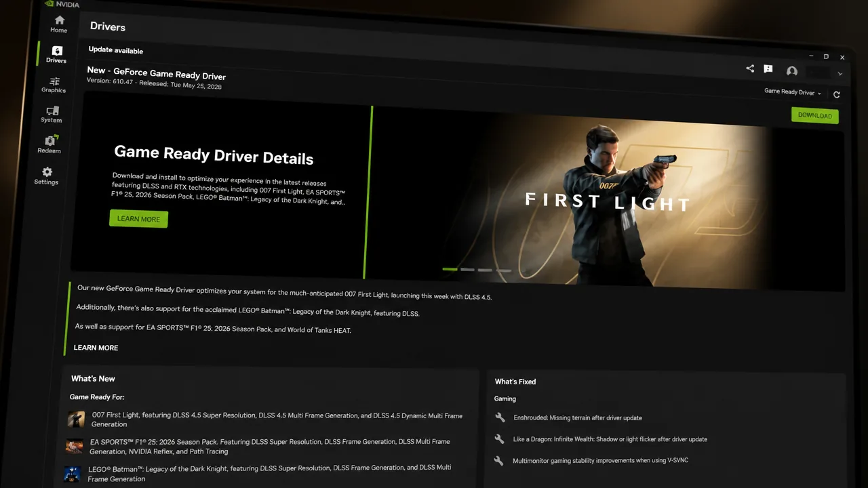The width and height of the screenshot is (868, 488).
Task: Click the 'What's Fixed' panel heading
Action: pos(515,382)
